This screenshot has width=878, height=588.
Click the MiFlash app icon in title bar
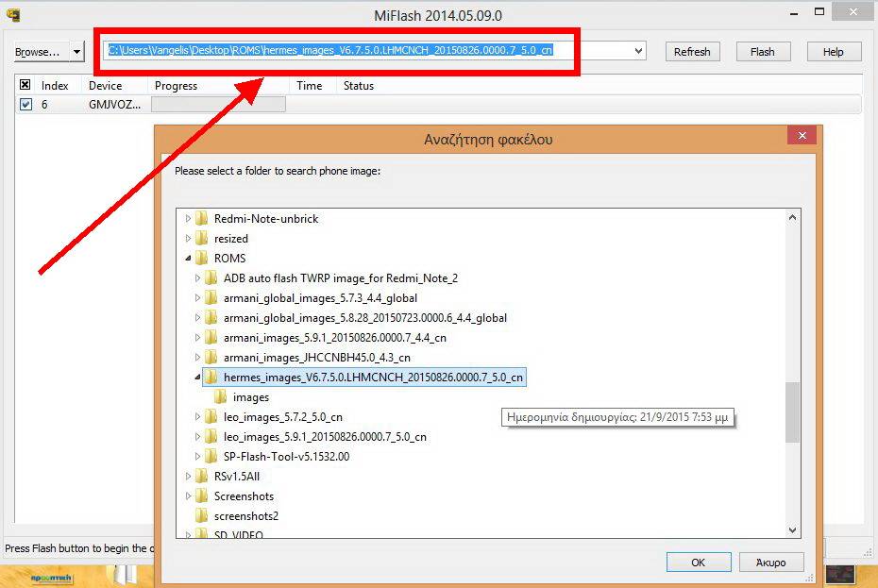[12, 15]
